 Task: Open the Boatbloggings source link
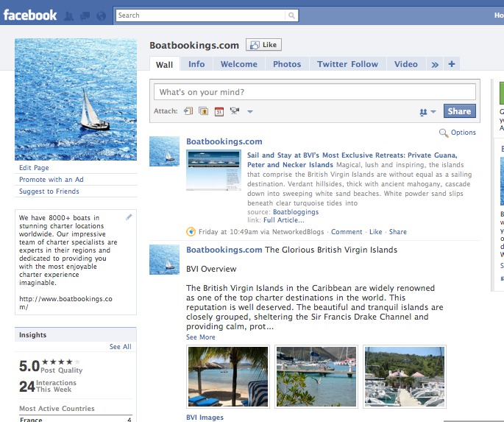click(x=296, y=212)
